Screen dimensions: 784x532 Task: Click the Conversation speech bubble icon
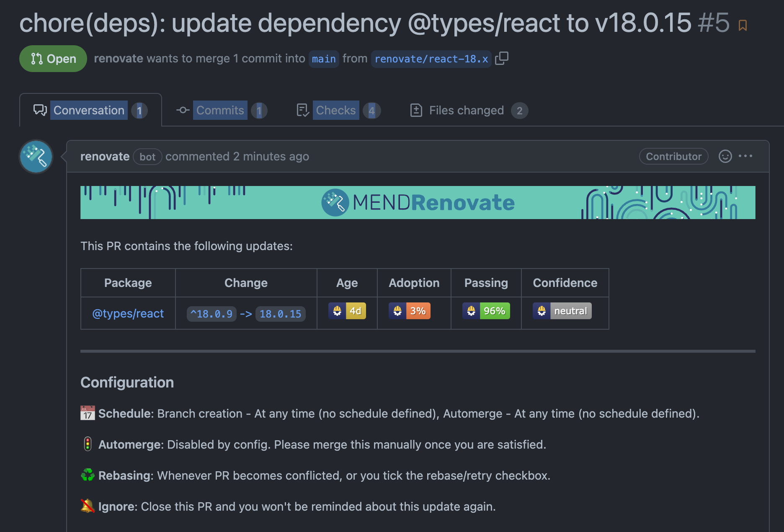tap(40, 110)
